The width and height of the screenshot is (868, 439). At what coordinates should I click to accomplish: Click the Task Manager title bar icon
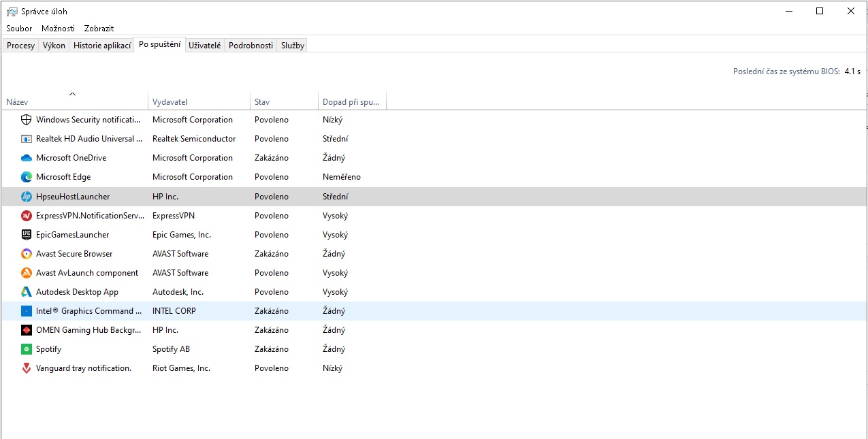tap(12, 11)
